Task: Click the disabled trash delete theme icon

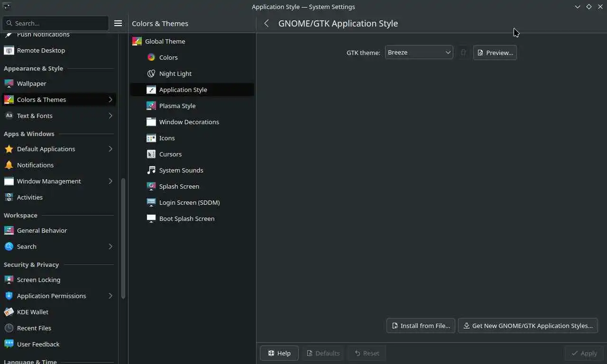Action: [x=464, y=53]
